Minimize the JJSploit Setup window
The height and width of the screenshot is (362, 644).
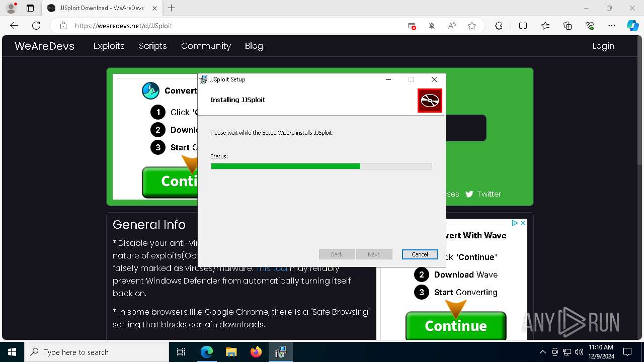pyautogui.click(x=388, y=79)
